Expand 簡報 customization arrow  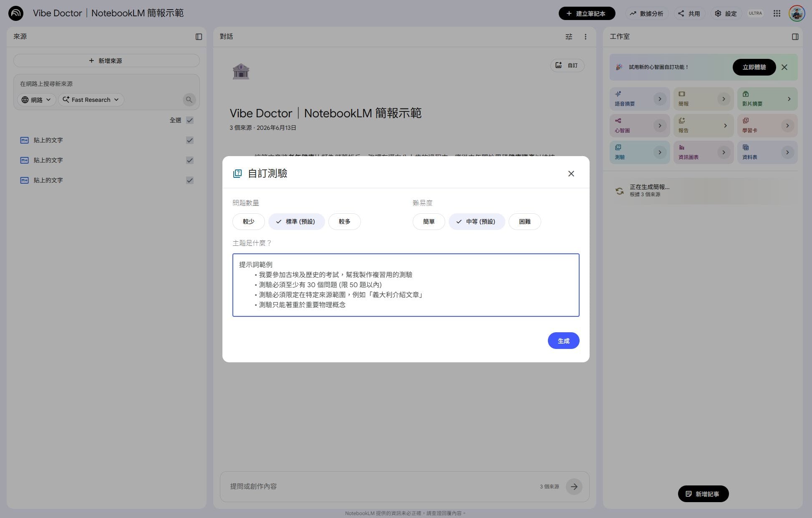point(724,99)
